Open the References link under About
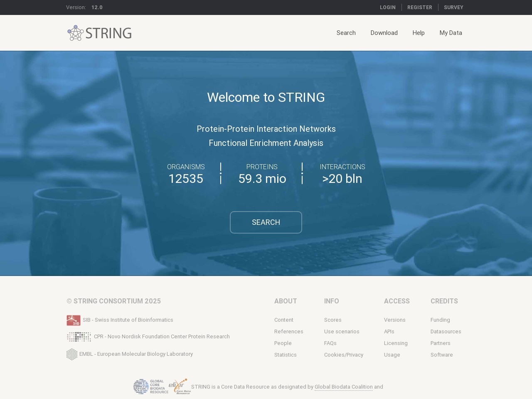 (289, 332)
